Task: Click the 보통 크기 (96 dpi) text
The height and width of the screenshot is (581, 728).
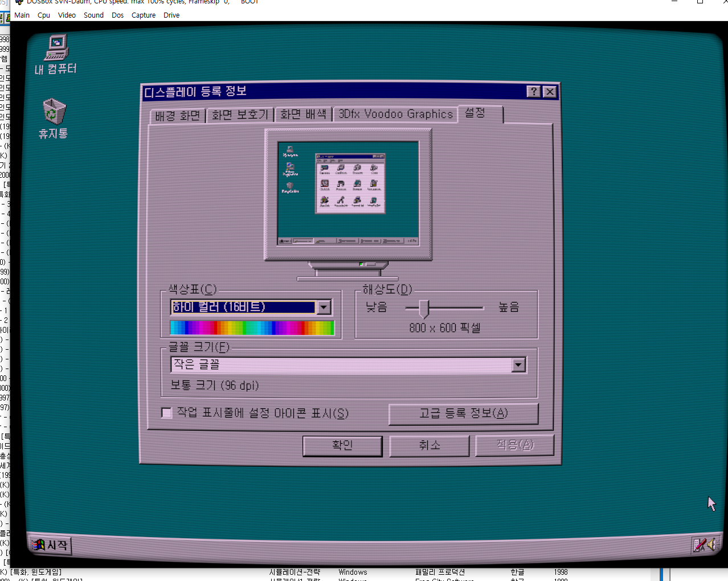Action: click(215, 386)
